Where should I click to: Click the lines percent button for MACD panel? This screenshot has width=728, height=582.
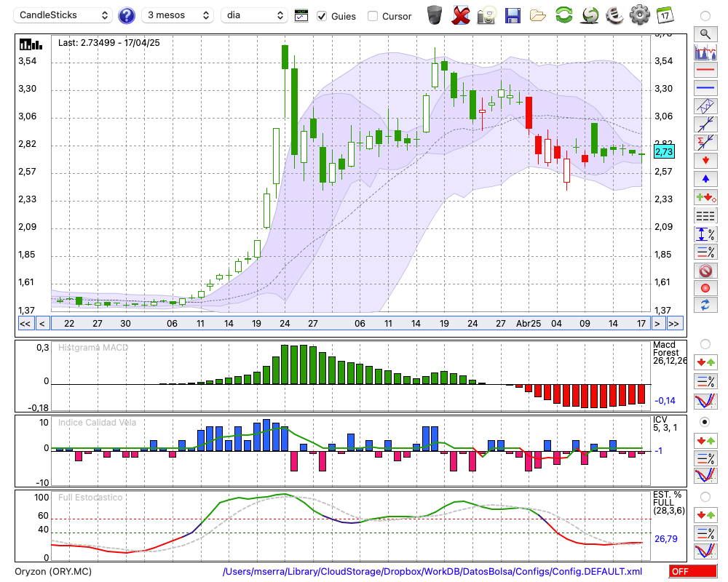click(x=705, y=381)
